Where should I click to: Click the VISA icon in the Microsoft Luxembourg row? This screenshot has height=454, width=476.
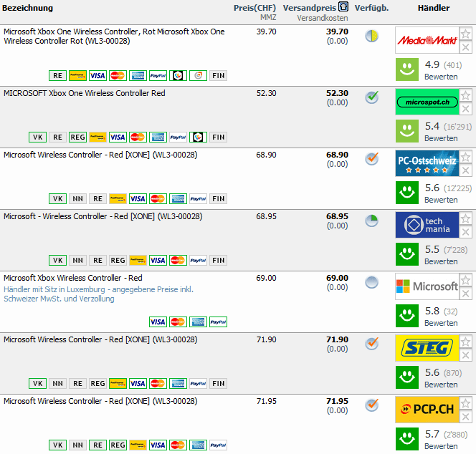point(158,322)
